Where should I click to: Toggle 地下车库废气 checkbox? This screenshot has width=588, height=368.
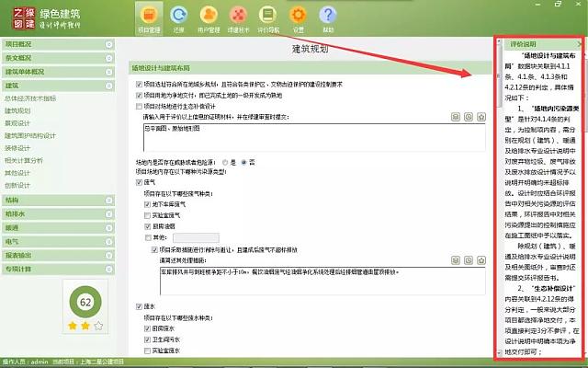[147, 204]
